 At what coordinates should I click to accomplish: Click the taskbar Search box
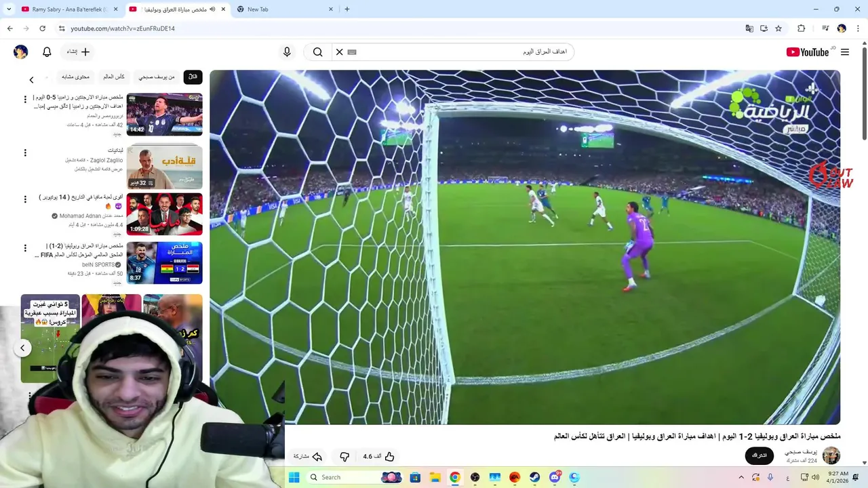click(355, 477)
